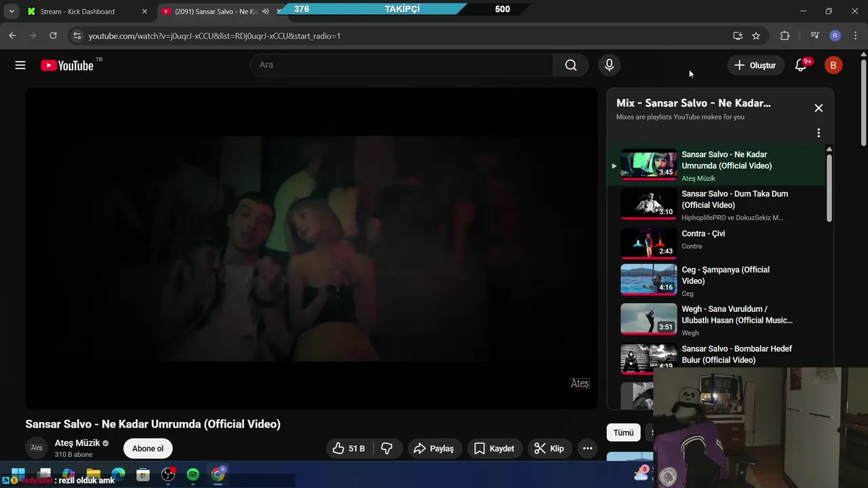Open Spotify from the taskbar
868x488 pixels.
pos(193,474)
